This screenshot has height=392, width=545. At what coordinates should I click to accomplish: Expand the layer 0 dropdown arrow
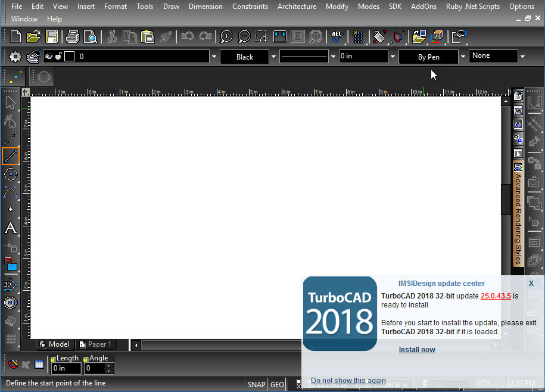pos(214,56)
